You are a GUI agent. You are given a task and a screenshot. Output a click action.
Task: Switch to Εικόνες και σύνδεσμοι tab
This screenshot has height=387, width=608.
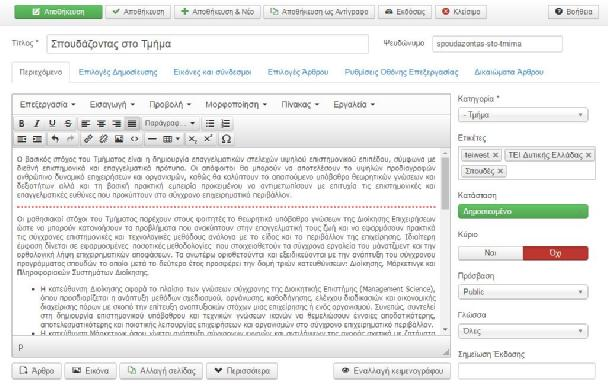(212, 72)
